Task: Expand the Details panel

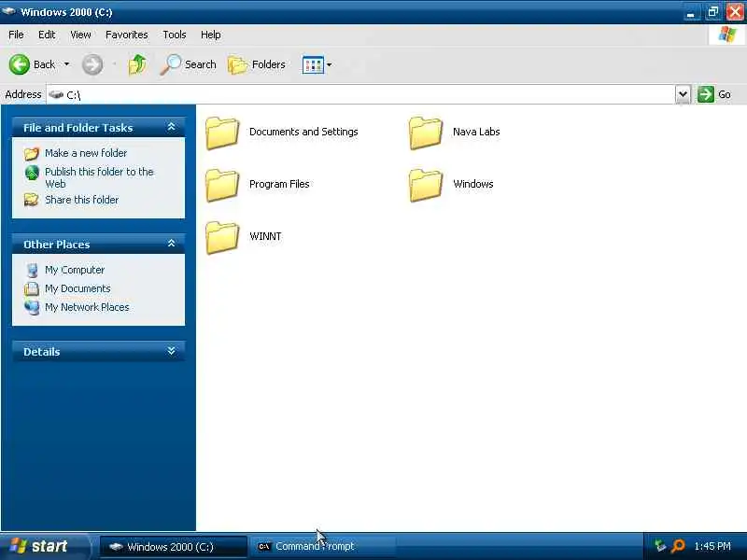Action: [171, 352]
